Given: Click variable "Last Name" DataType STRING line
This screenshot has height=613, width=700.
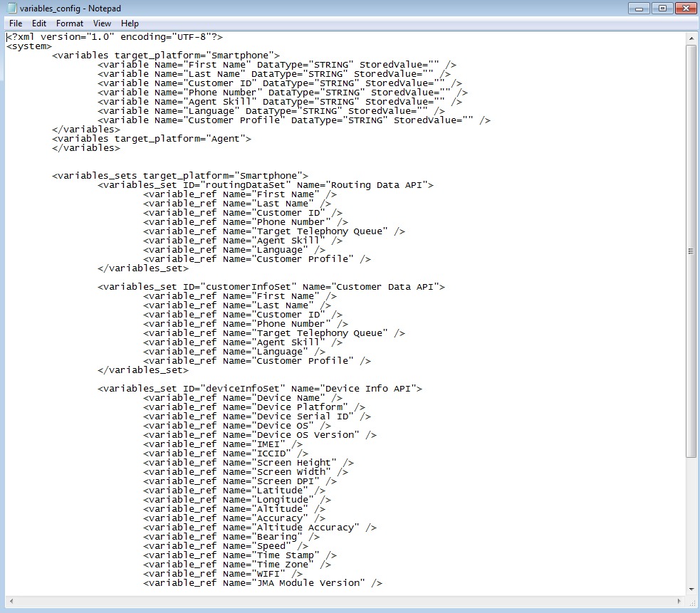Looking at the screenshot, I should (274, 74).
